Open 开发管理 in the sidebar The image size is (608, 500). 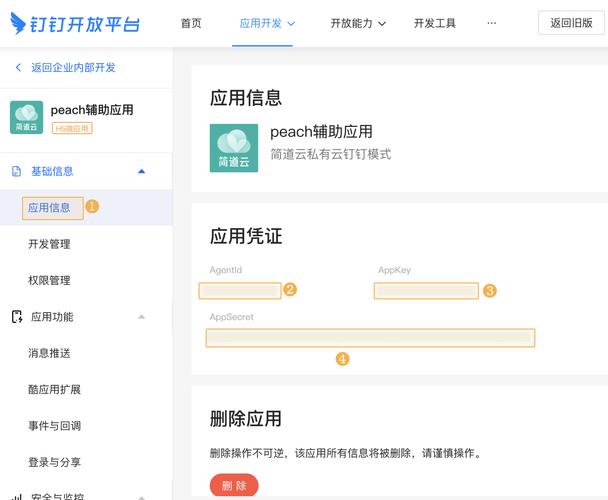click(49, 244)
